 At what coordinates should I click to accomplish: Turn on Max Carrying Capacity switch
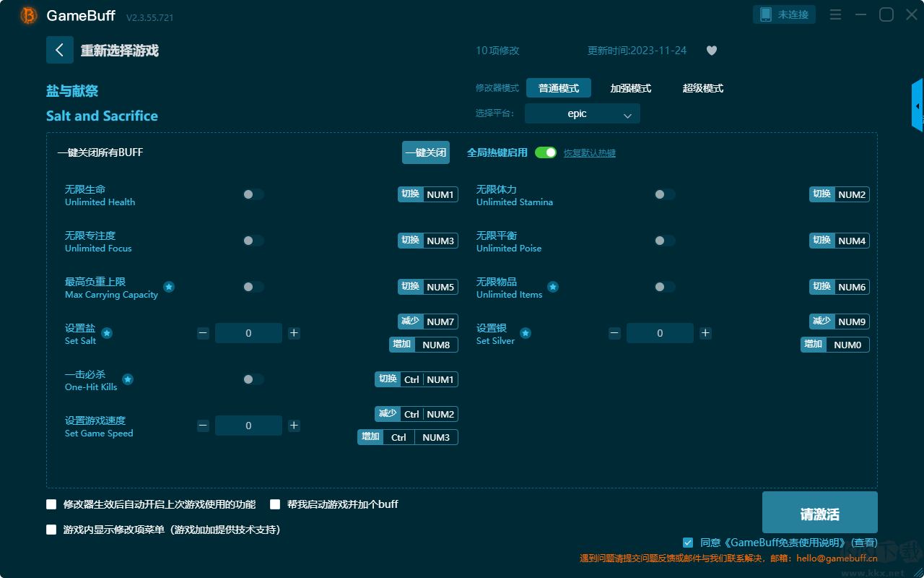pos(253,287)
